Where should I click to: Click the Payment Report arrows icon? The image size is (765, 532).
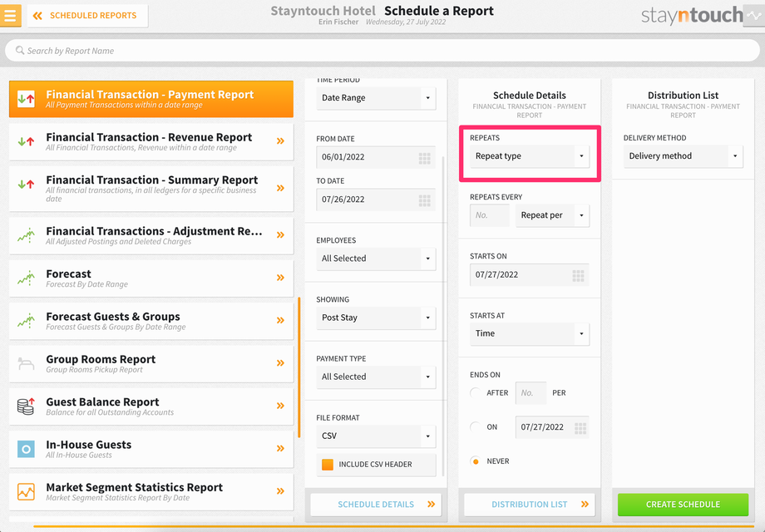point(26,99)
